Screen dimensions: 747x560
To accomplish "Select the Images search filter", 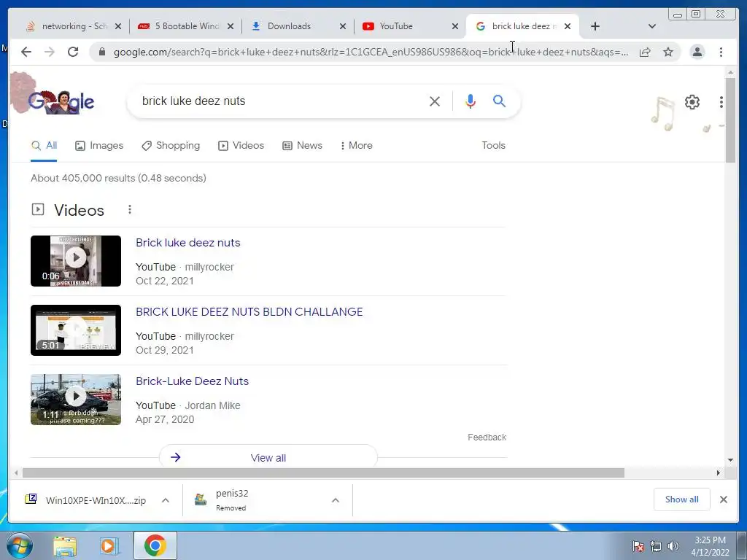I will click(99, 146).
